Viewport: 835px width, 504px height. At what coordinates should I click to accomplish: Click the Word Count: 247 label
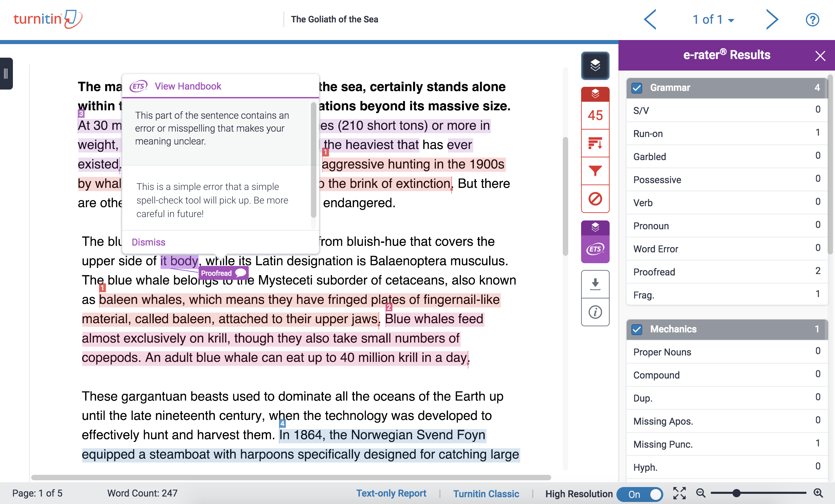(142, 493)
